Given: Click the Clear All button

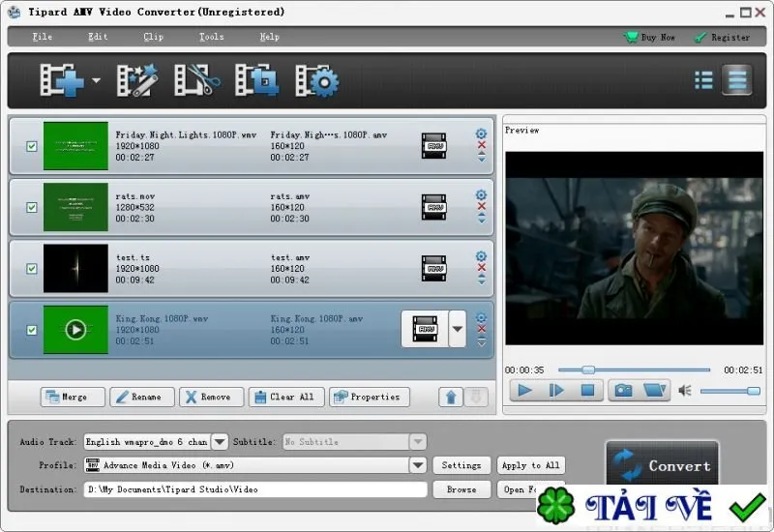Looking at the screenshot, I should pyautogui.click(x=286, y=397).
